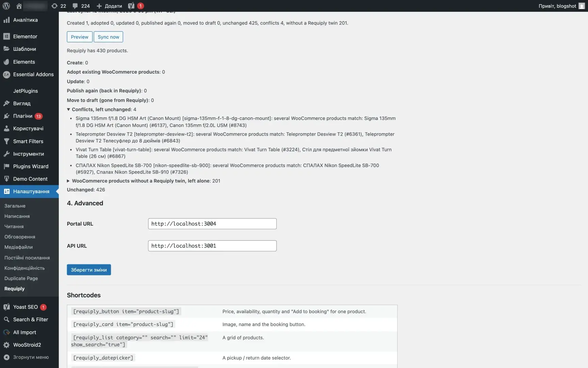This screenshot has height=368, width=588.
Task: Click the home site icon
Action: (x=19, y=6)
